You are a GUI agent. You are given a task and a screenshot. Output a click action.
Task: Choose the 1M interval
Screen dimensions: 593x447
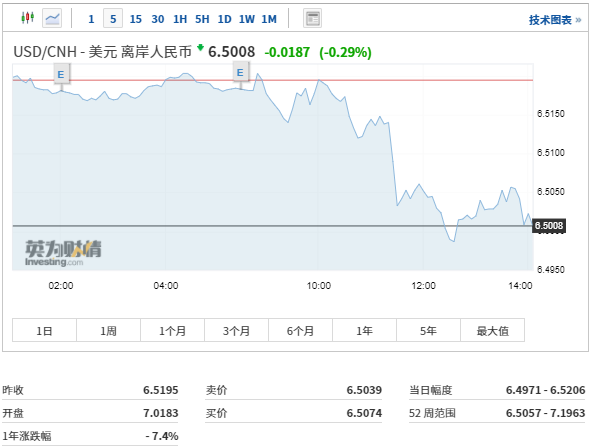click(x=269, y=19)
